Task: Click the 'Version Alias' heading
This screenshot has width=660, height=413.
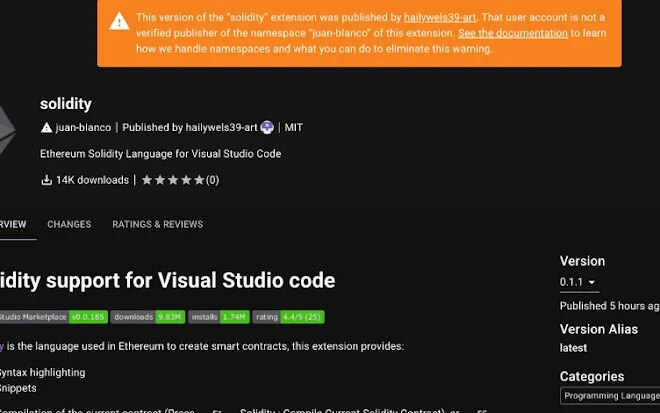Action: 599,329
